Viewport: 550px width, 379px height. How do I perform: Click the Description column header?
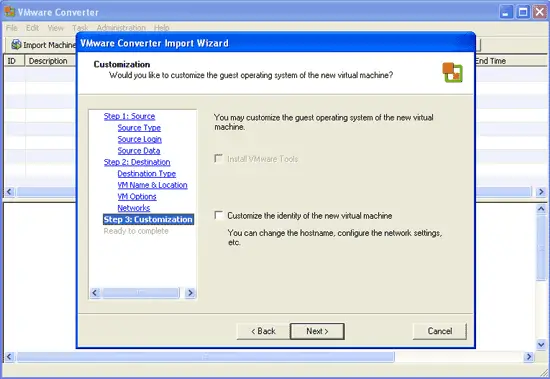(x=50, y=61)
